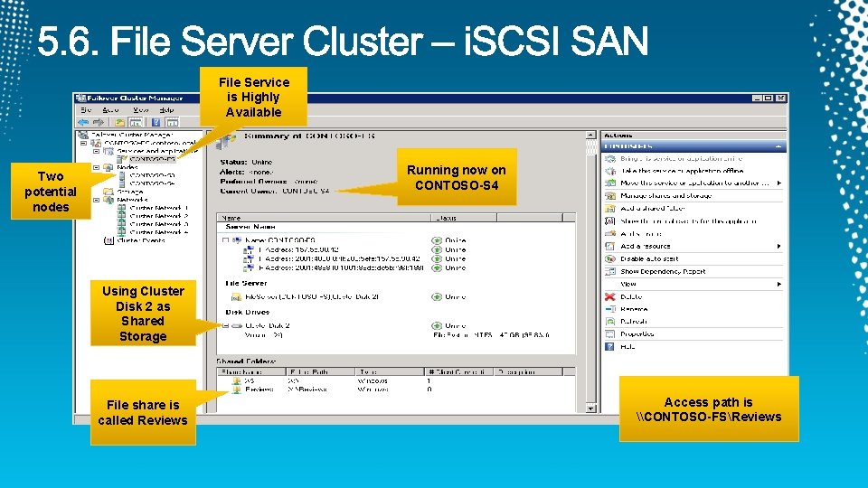
Task: Click the Failover Cluster Manager root icon
Action: click(83, 135)
